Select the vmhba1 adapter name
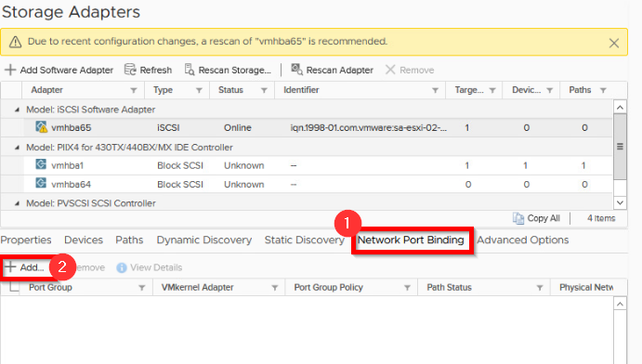The width and height of the screenshot is (642, 364). click(67, 165)
